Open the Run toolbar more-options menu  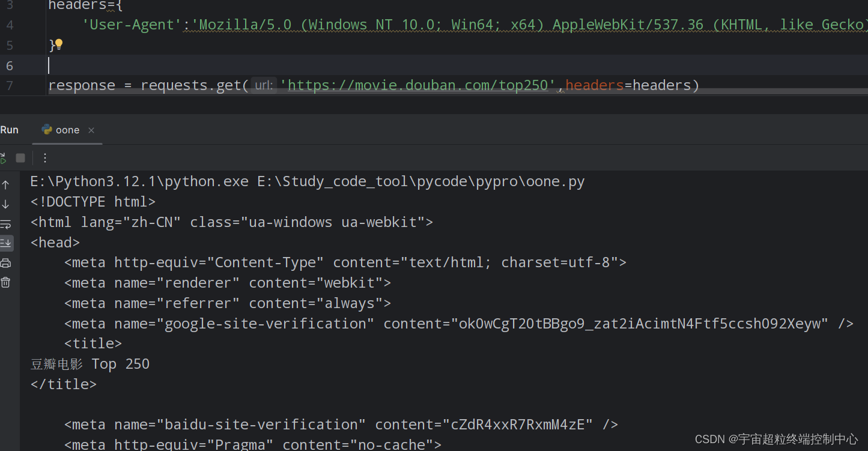[x=45, y=158]
